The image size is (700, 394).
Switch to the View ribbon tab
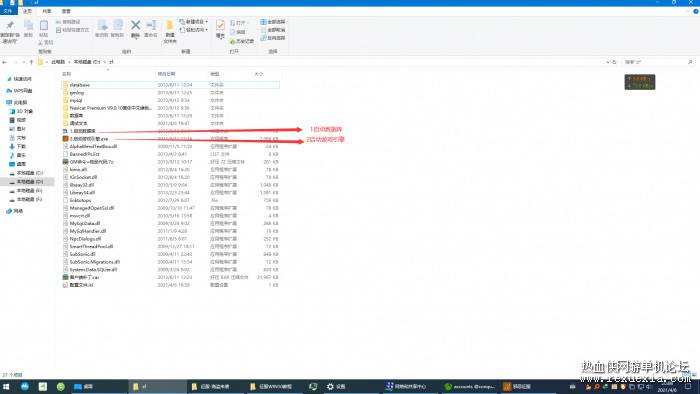tap(66, 11)
